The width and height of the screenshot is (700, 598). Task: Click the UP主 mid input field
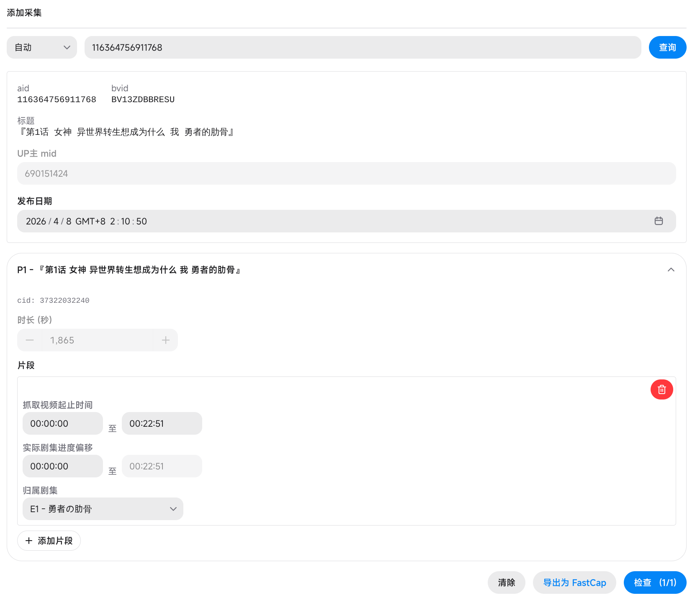coord(346,173)
